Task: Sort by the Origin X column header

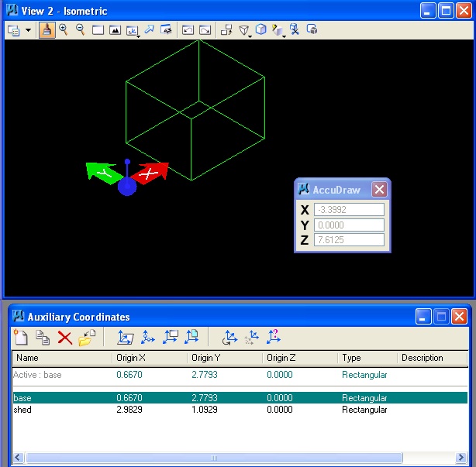Action: click(x=150, y=358)
